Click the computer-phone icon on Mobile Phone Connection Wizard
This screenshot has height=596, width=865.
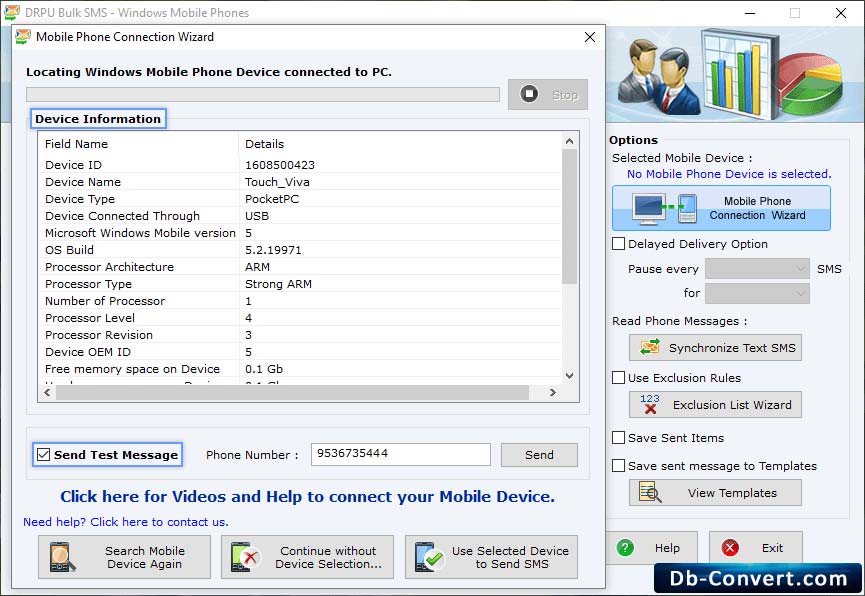click(665, 209)
